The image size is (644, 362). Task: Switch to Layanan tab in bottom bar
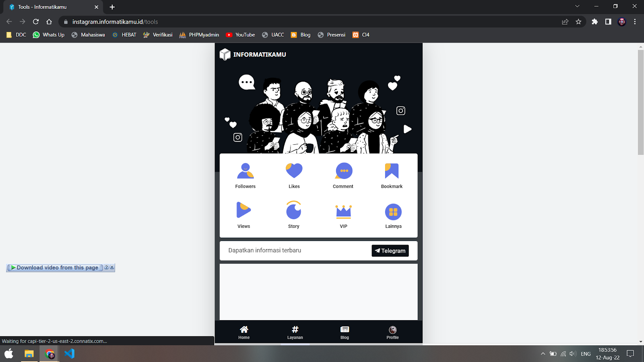tap(295, 333)
